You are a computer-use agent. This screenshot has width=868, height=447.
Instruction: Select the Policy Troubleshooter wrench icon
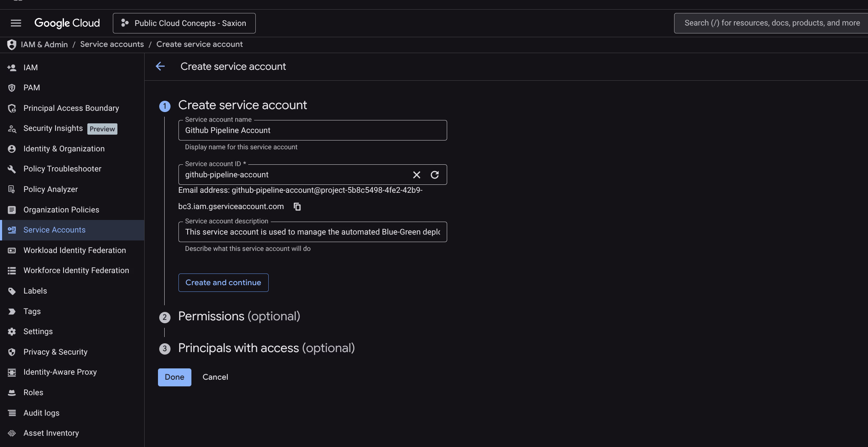click(x=12, y=169)
